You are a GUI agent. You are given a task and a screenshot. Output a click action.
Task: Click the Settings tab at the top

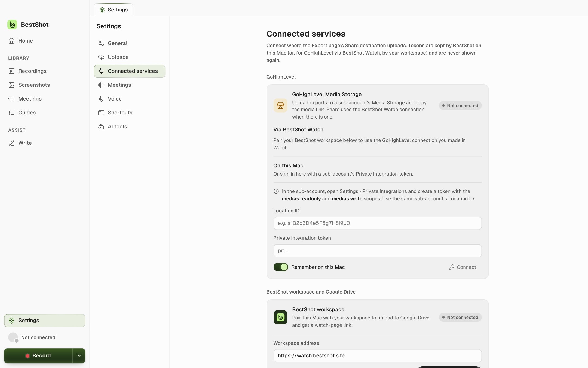pos(114,10)
